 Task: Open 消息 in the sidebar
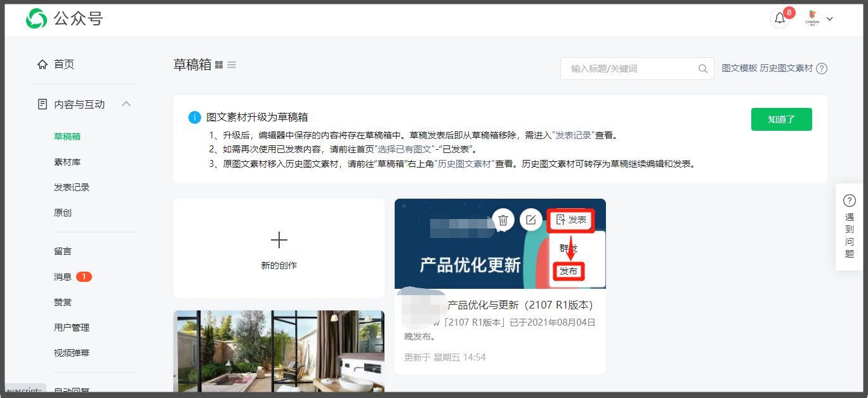coord(63,277)
